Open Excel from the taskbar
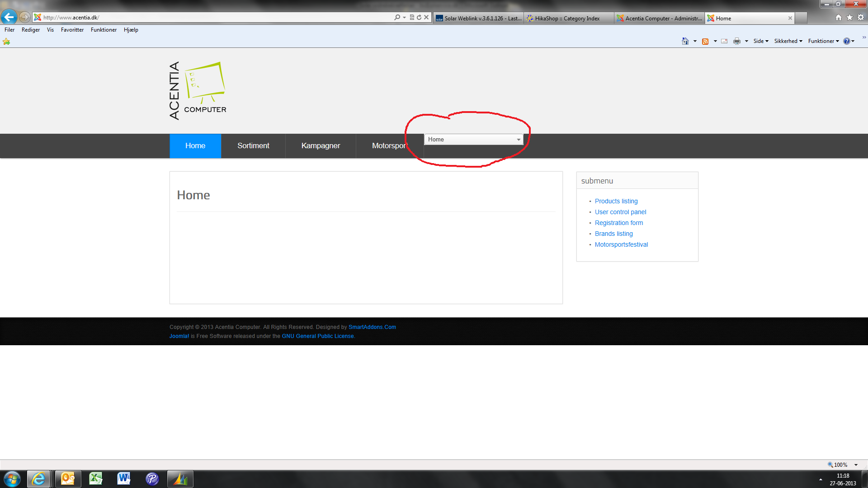The width and height of the screenshot is (868, 488). pyautogui.click(x=96, y=479)
